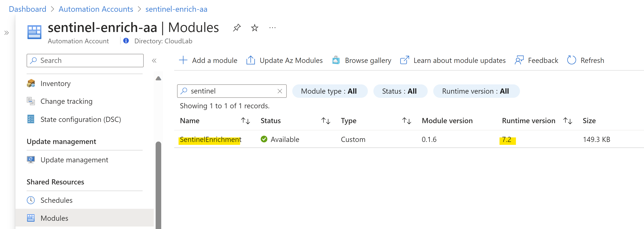Viewport: 644px width, 229px height.
Task: Refresh the modules list
Action: click(592, 60)
